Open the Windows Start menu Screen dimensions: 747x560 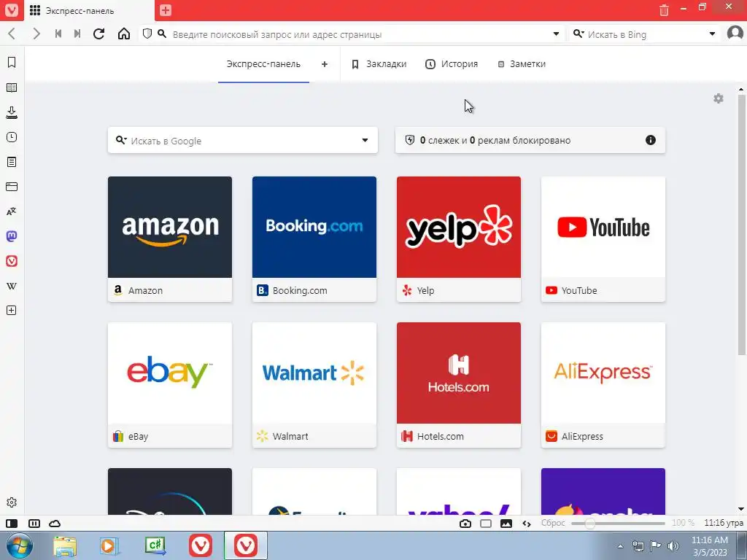(19, 545)
